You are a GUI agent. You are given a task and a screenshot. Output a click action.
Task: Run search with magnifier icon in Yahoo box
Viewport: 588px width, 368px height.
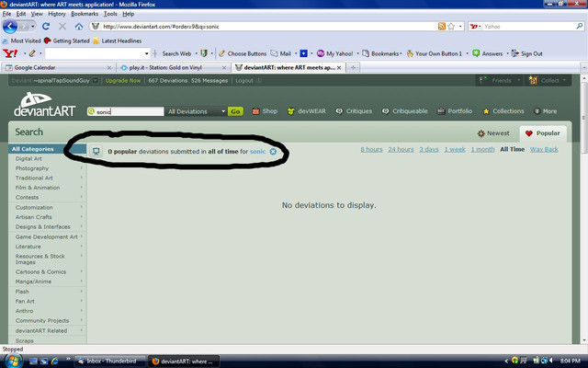tap(580, 27)
